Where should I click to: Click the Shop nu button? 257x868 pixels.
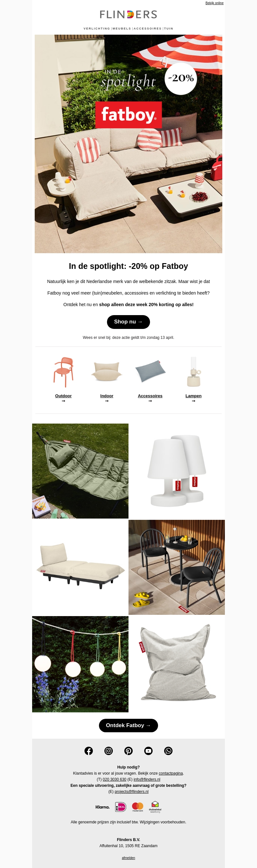(x=128, y=322)
